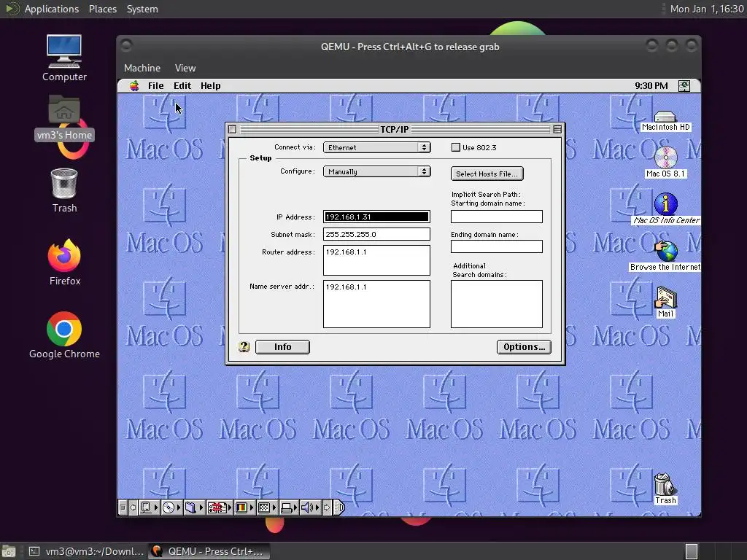Click the application menu icon beside the clock

click(x=684, y=86)
